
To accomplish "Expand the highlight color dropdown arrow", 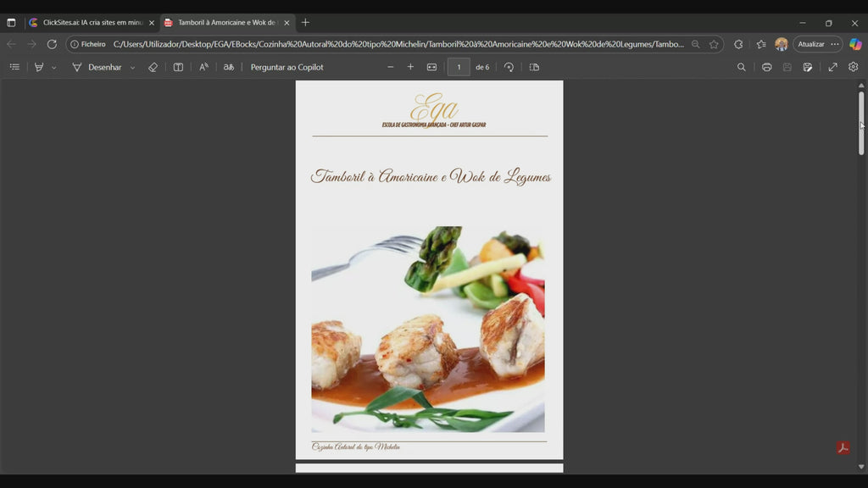I will click(x=54, y=68).
